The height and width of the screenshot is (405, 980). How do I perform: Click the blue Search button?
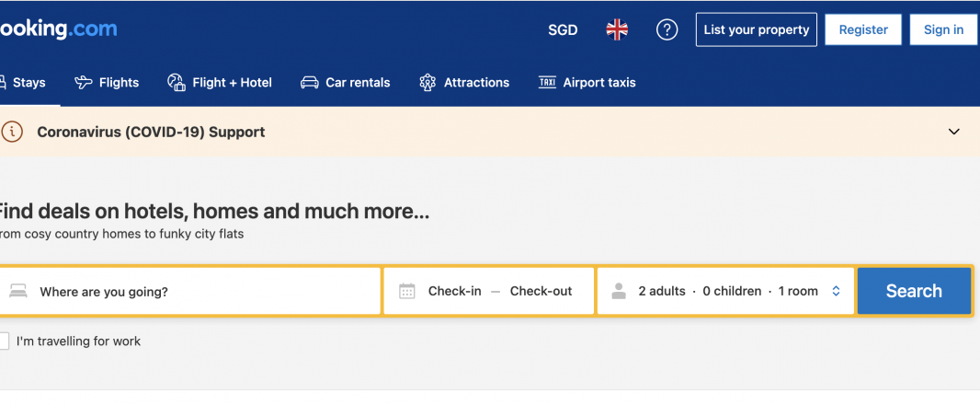point(914,291)
